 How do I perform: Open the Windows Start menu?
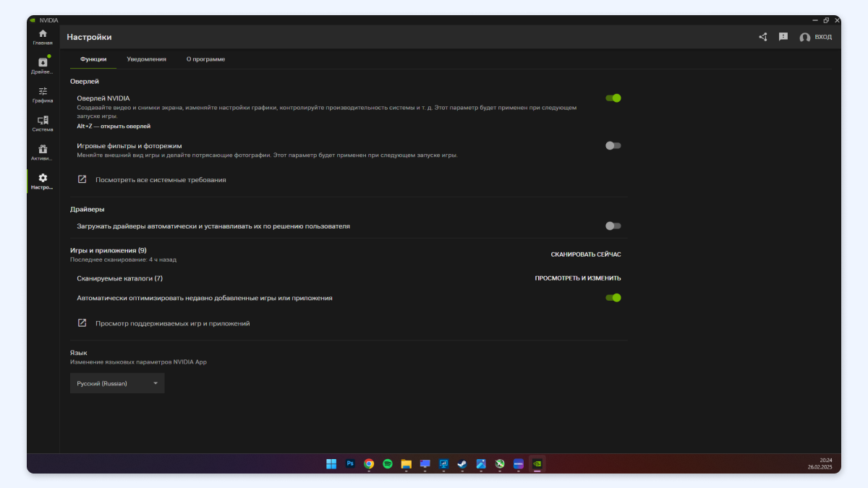point(331,463)
